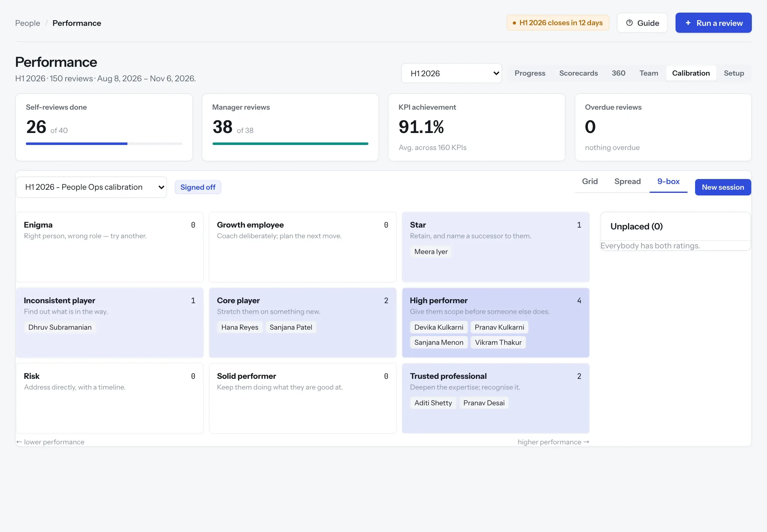
Task: Click the KPI achievement 91.1% value
Action: pos(421,127)
